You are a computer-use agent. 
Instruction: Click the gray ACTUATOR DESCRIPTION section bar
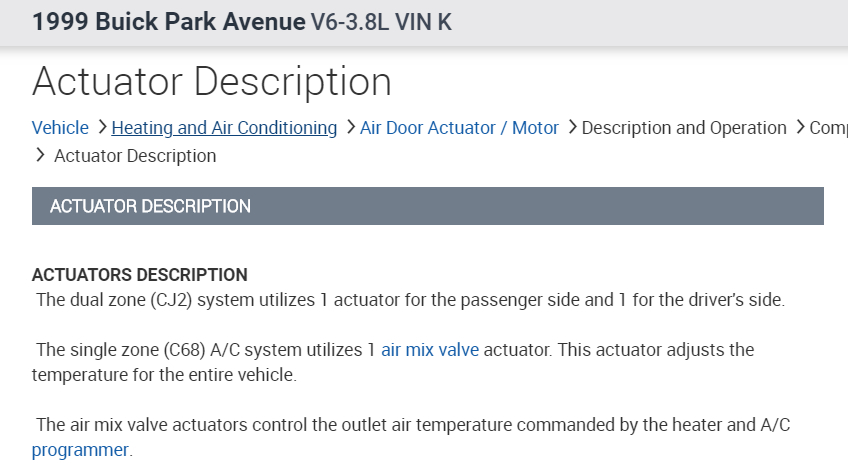click(x=427, y=206)
